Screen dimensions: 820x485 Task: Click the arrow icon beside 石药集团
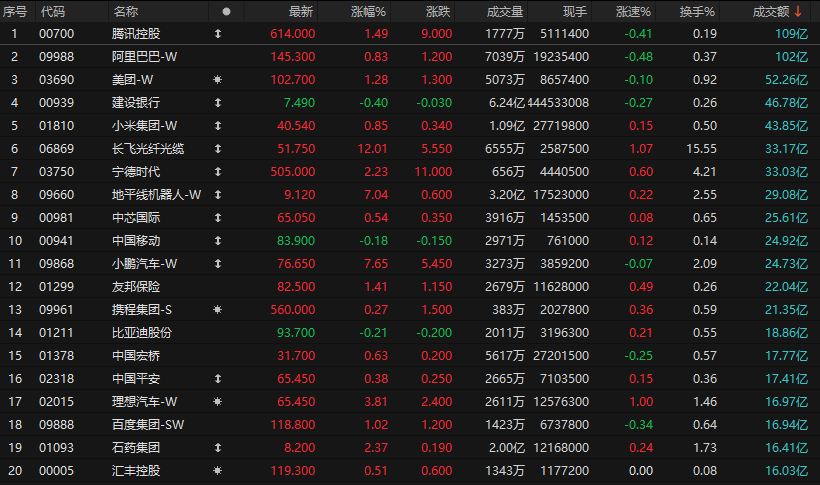pyautogui.click(x=218, y=448)
